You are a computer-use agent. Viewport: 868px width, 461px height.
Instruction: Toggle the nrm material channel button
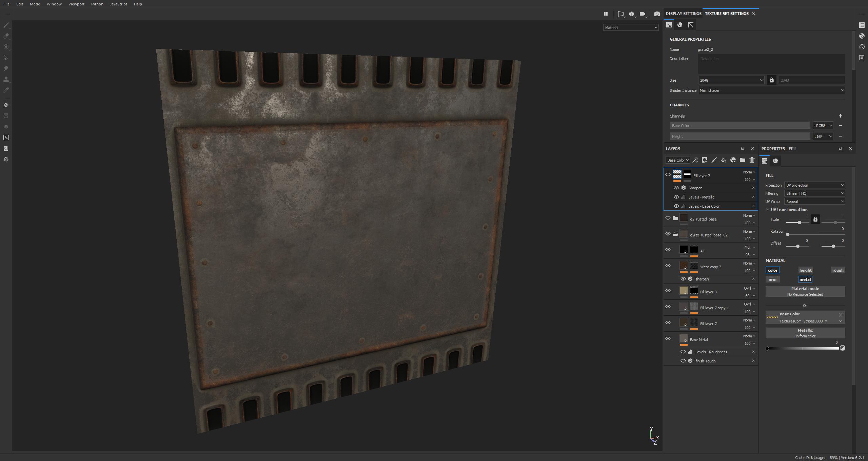773,279
